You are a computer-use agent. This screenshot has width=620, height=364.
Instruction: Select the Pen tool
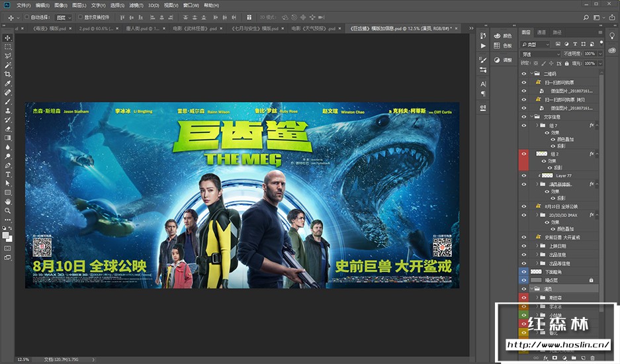point(7,165)
